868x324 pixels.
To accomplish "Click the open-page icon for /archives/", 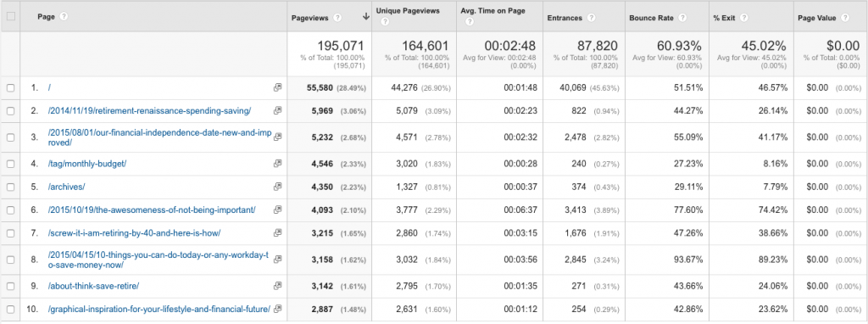I will pyautogui.click(x=277, y=187).
